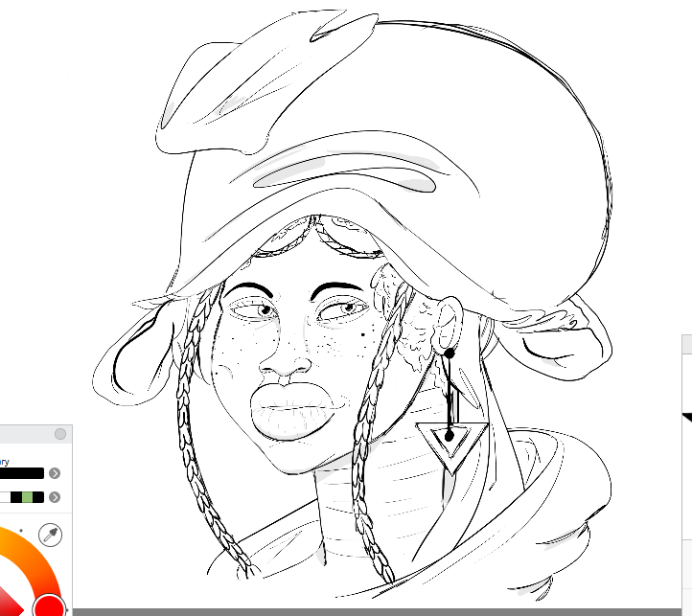Open the arrow beside the black color bar
The width and height of the screenshot is (692, 616).
[x=55, y=473]
